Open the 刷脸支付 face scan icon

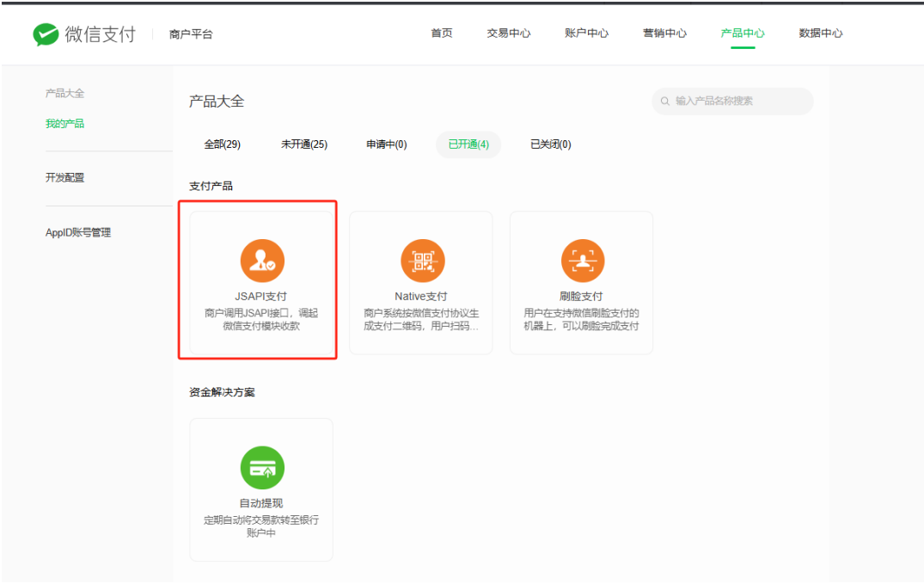(583, 261)
